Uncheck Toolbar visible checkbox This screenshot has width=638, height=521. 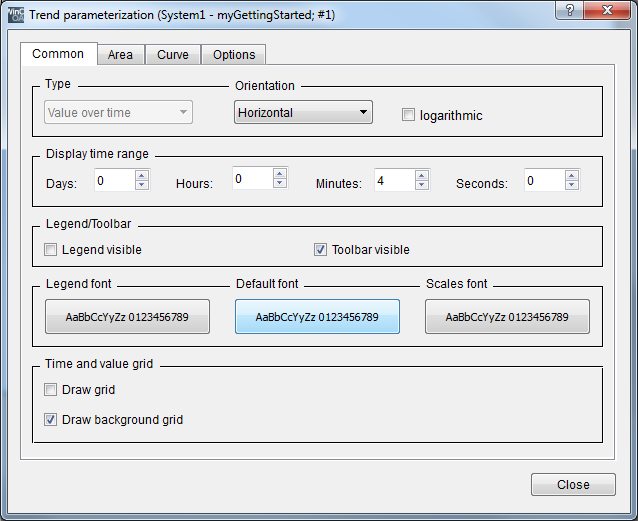pos(320,250)
